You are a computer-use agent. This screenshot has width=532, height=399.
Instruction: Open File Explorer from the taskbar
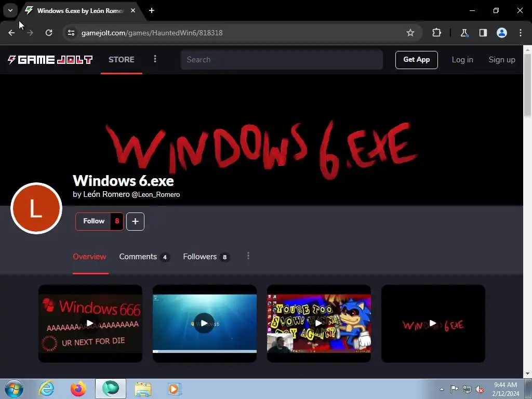click(x=143, y=389)
